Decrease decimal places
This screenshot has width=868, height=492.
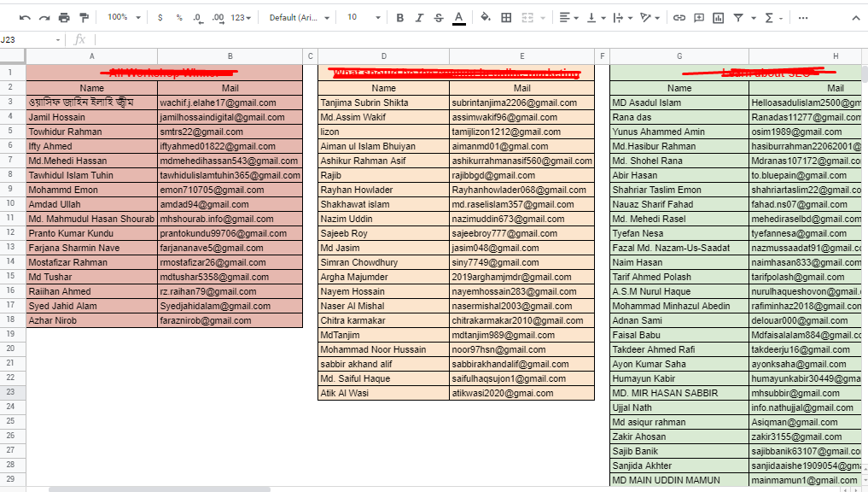[x=198, y=18]
